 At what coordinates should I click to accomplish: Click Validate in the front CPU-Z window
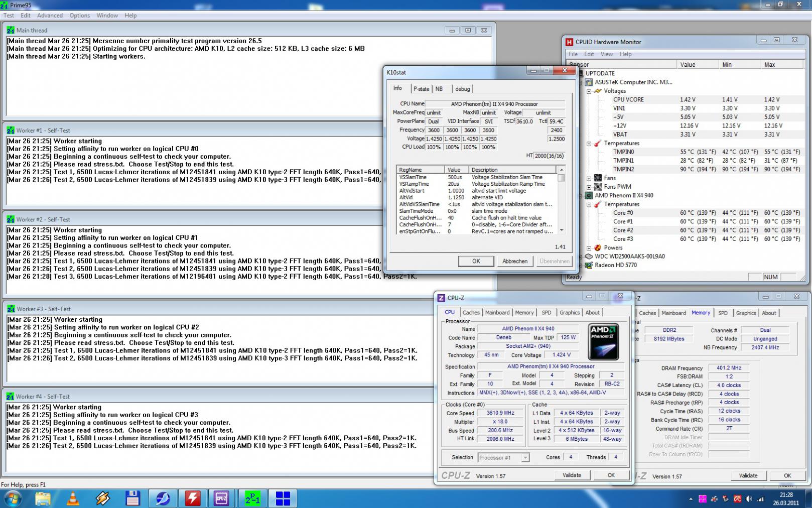(x=572, y=475)
